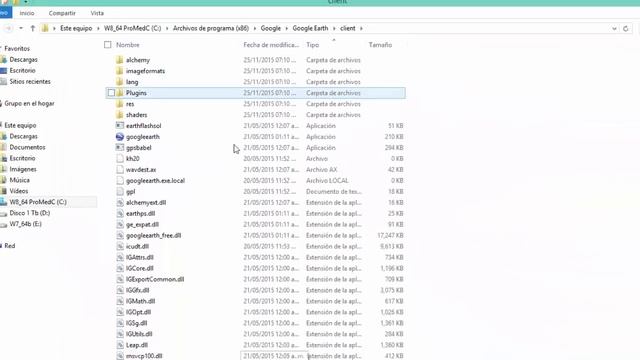The image size is (640, 360).
Task: Expand the chevron after client breadcrumb
Action: (x=361, y=28)
